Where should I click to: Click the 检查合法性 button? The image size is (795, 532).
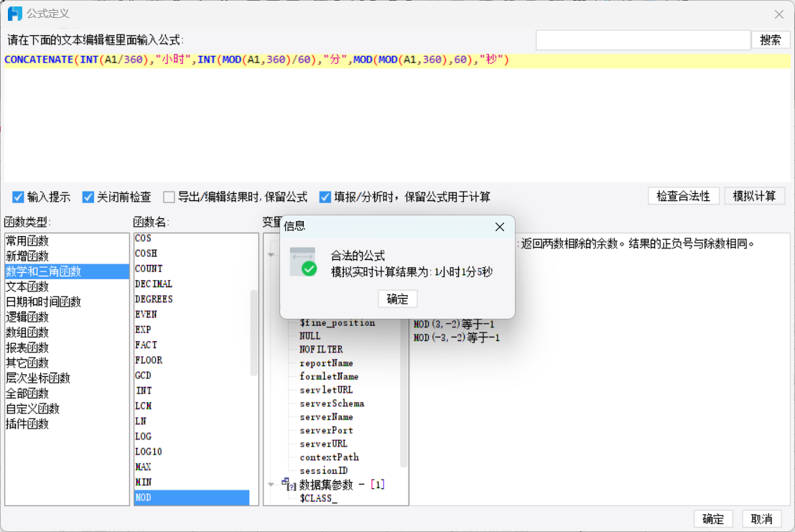click(683, 196)
